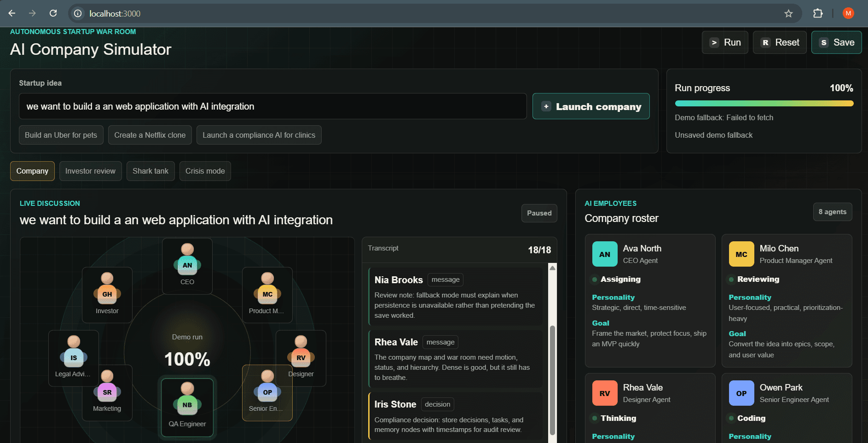
Task: Click the Ava North name in roster
Action: tap(642, 248)
